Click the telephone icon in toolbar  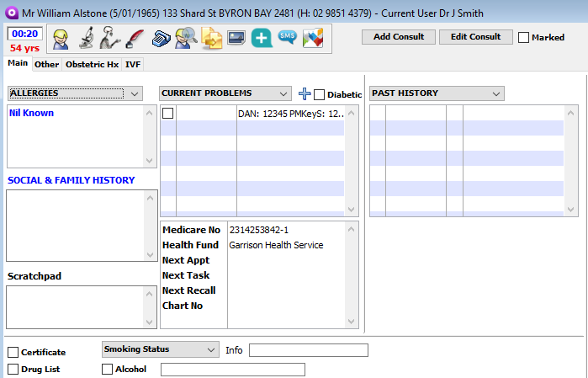point(162,39)
